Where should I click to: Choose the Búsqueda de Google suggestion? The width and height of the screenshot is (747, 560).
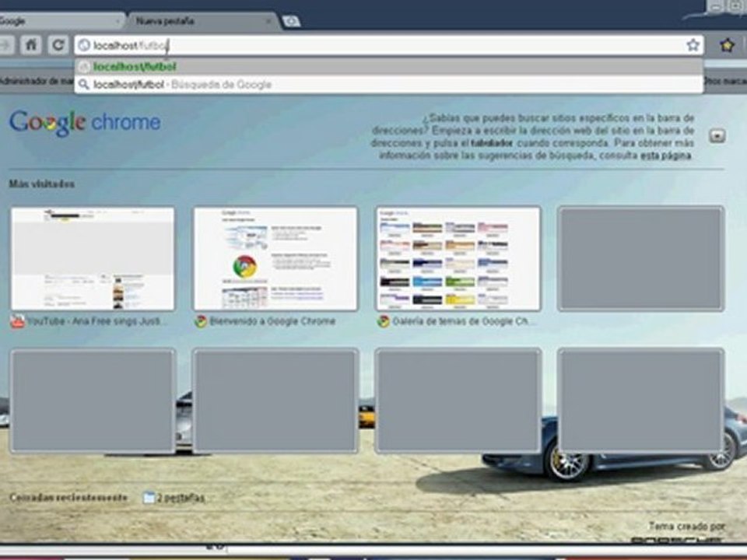[x=389, y=85]
